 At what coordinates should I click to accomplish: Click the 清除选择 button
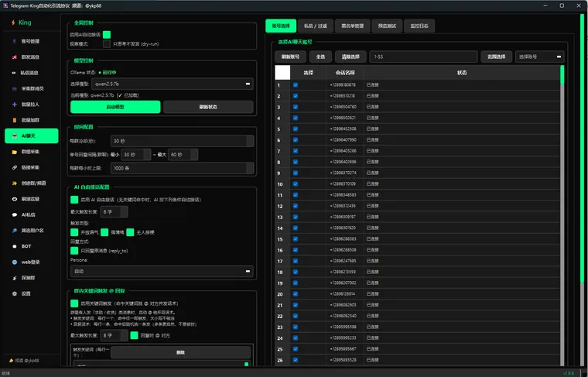point(350,57)
